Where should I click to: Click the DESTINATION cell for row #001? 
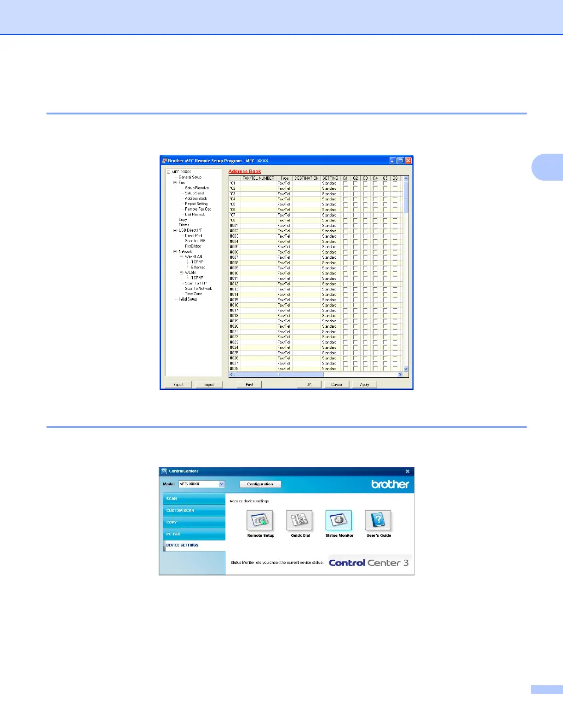tap(307, 226)
